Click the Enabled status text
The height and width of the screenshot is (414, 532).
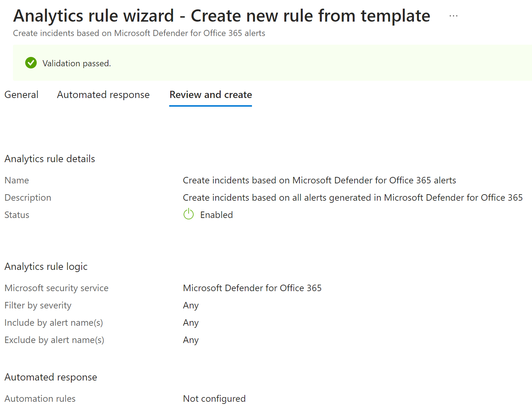tap(216, 215)
